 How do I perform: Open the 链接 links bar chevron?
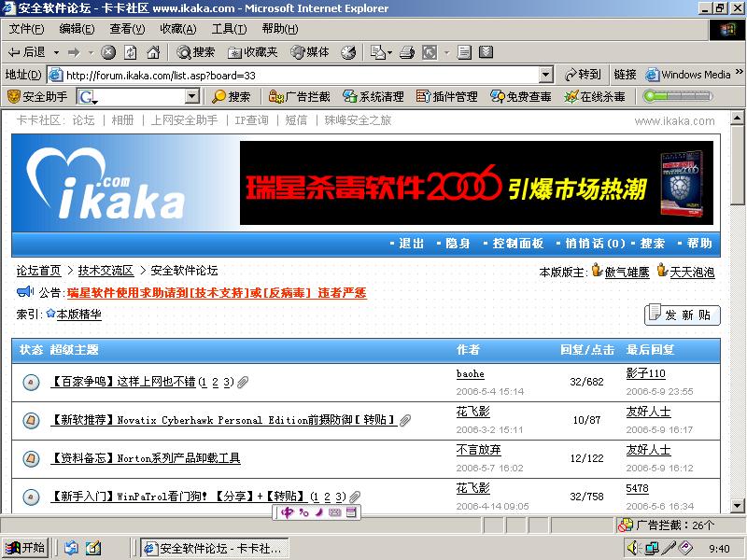(x=739, y=73)
